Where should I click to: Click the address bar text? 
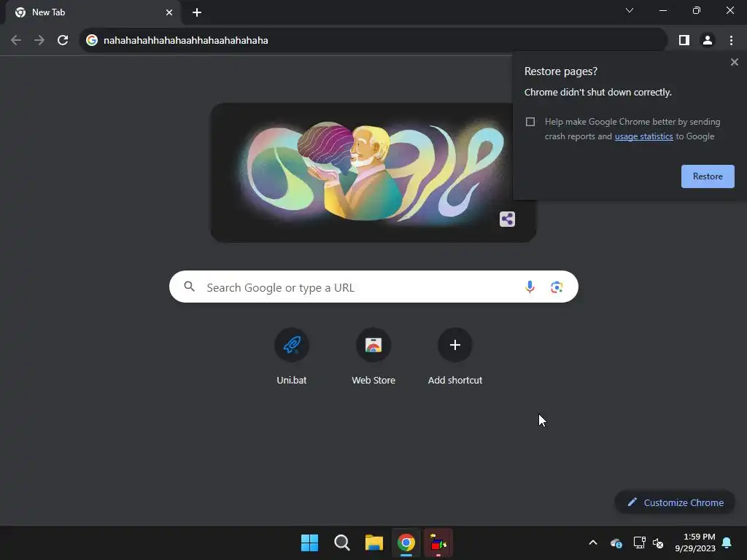tap(186, 41)
